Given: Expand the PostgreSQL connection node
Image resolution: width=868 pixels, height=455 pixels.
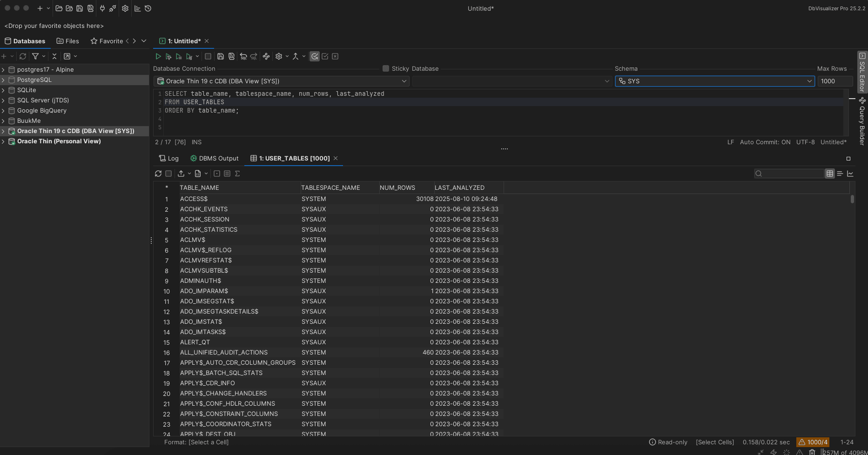Looking at the screenshot, I should (3, 80).
